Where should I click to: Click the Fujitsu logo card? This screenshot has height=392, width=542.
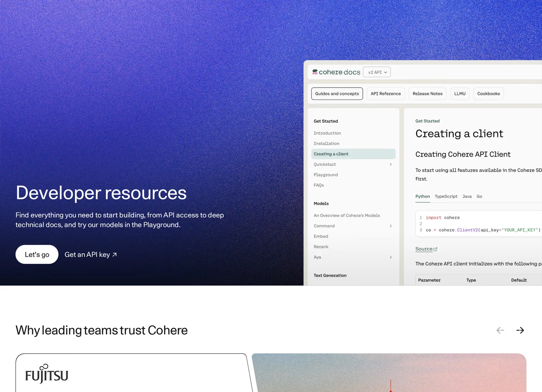[x=47, y=374]
